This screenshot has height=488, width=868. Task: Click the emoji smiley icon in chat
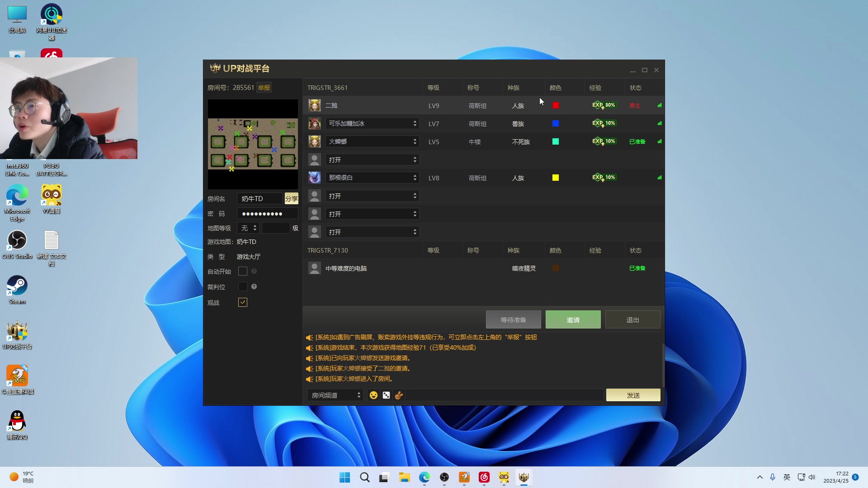(x=373, y=395)
